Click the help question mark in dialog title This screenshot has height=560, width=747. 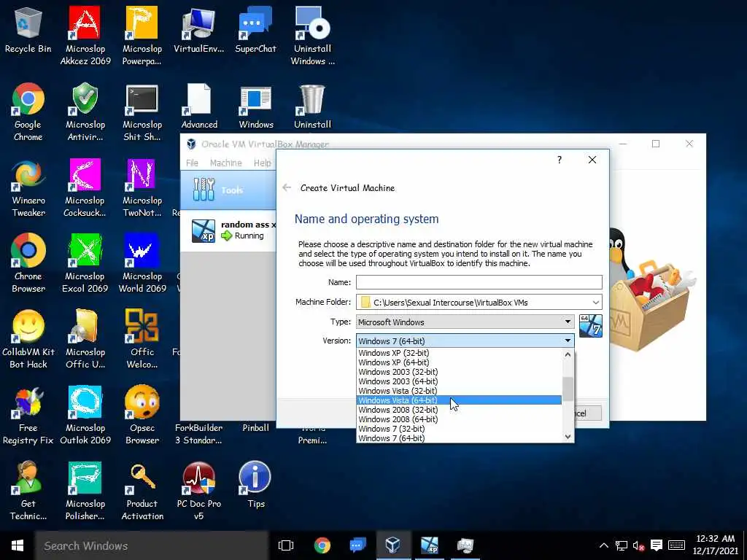pyautogui.click(x=560, y=160)
